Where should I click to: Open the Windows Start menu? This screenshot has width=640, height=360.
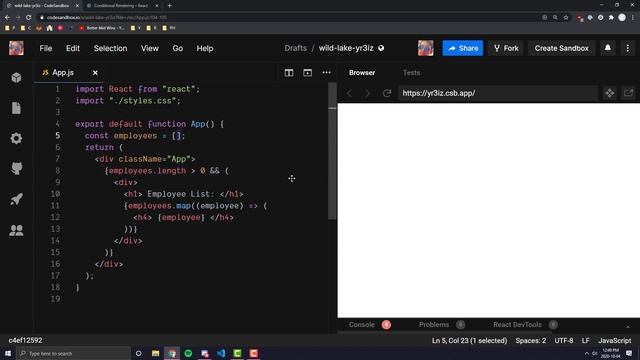(8, 353)
